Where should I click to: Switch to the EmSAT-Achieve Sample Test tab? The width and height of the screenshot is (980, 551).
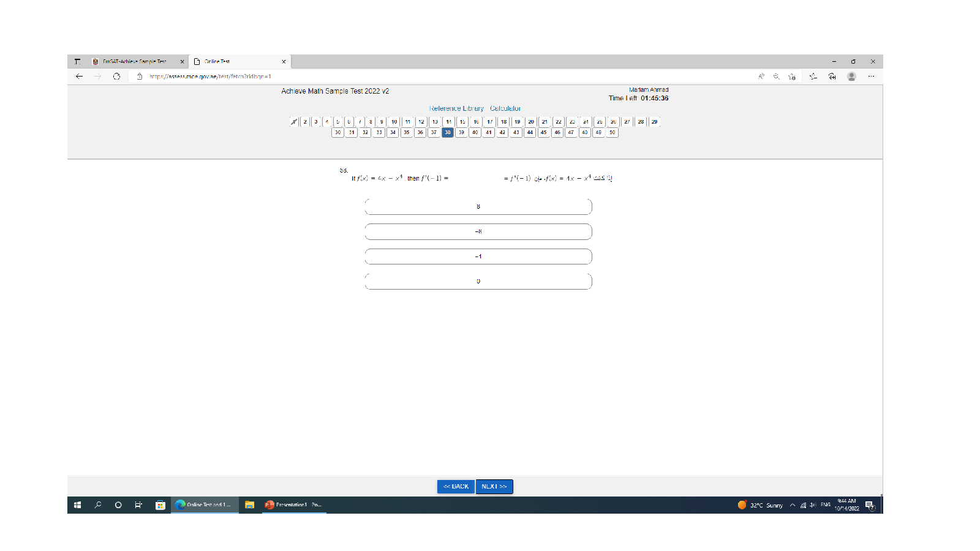pyautogui.click(x=135, y=62)
